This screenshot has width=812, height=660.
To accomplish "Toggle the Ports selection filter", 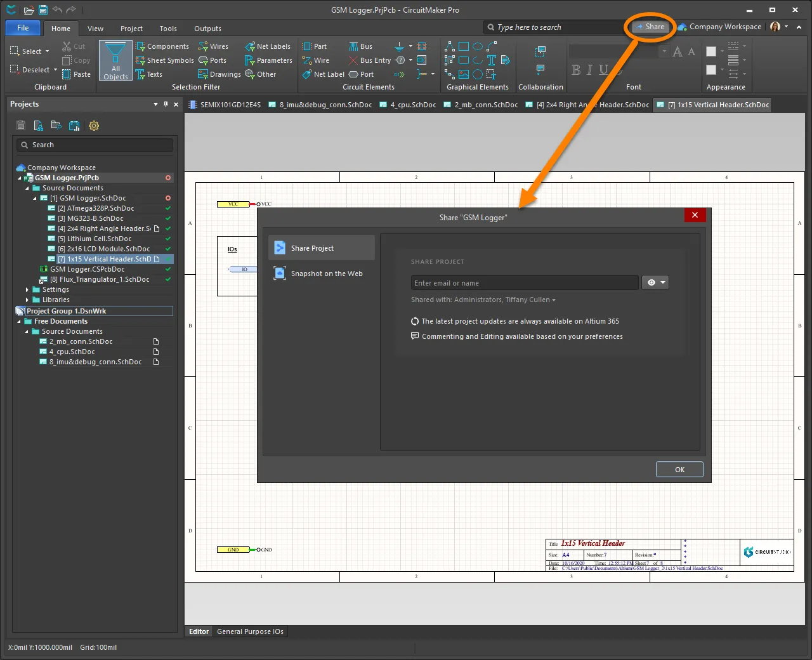I will (213, 60).
